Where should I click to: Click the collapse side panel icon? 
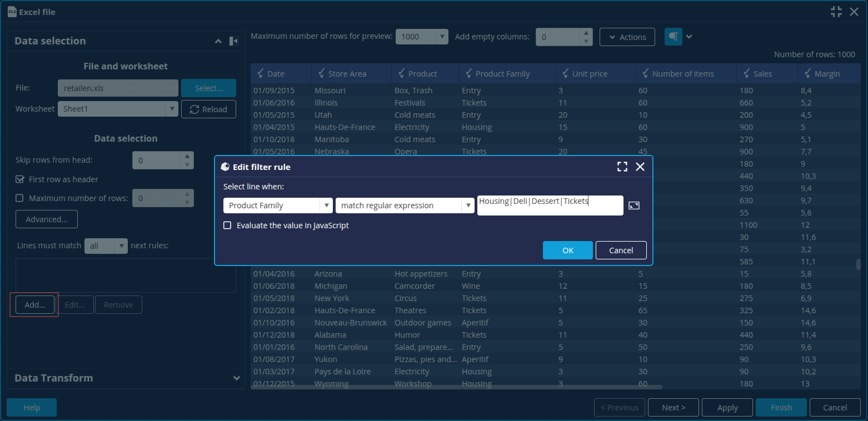coord(234,41)
